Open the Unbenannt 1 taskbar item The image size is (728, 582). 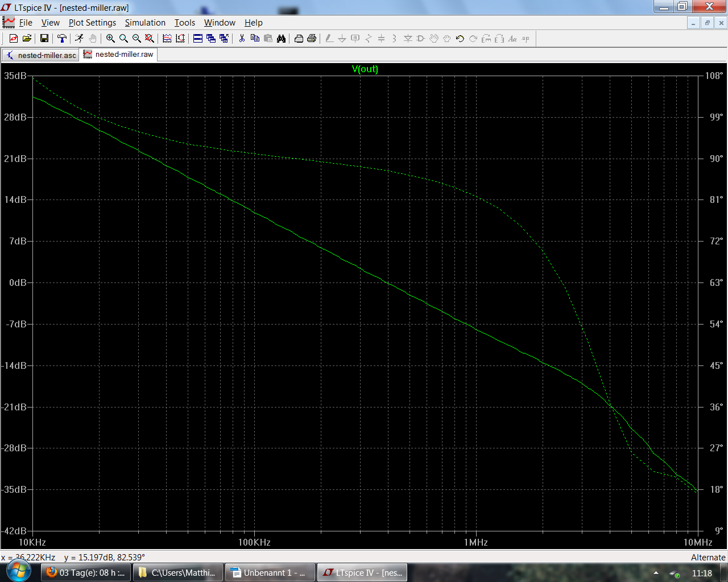[x=270, y=572]
